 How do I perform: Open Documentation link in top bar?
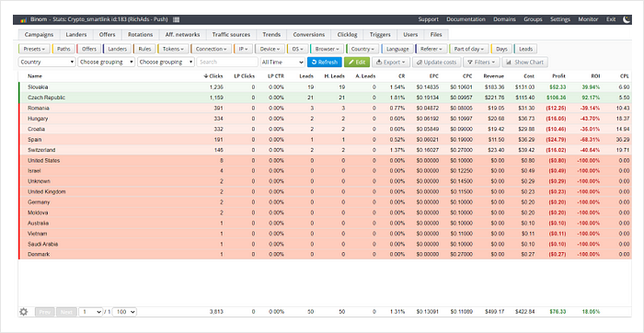(x=466, y=19)
